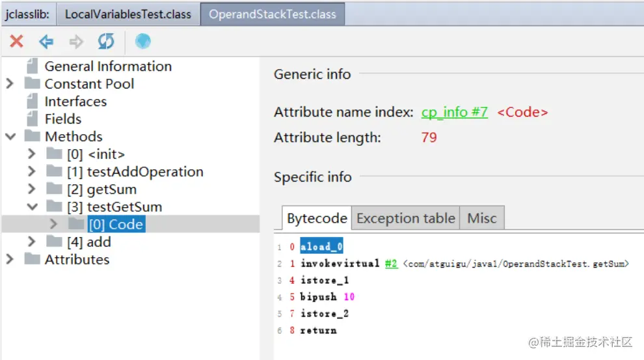Expand the [0] <init> method
The height and width of the screenshot is (360, 644).
pos(32,154)
